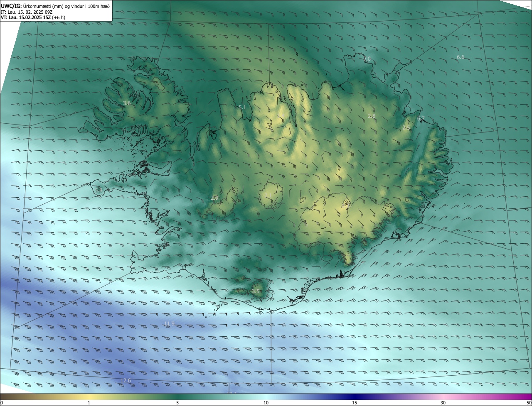Click the 3.8 value on the Snæfellsnes peninsula
Image resolution: width=532 pixels, height=406 pixels.
99,190
